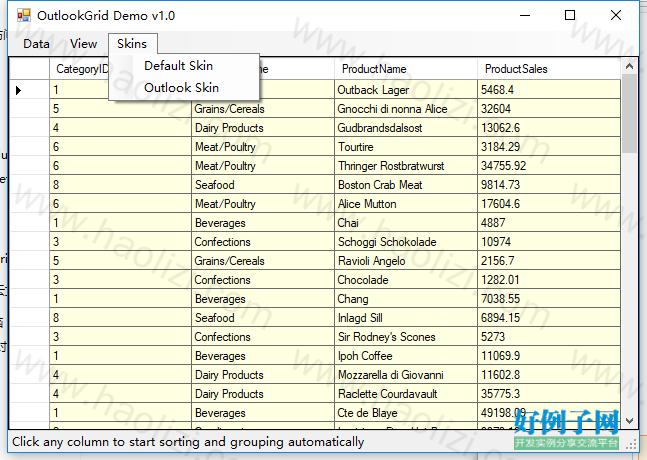Click the status bar hint text
The width and height of the screenshot is (647, 460).
[188, 442]
